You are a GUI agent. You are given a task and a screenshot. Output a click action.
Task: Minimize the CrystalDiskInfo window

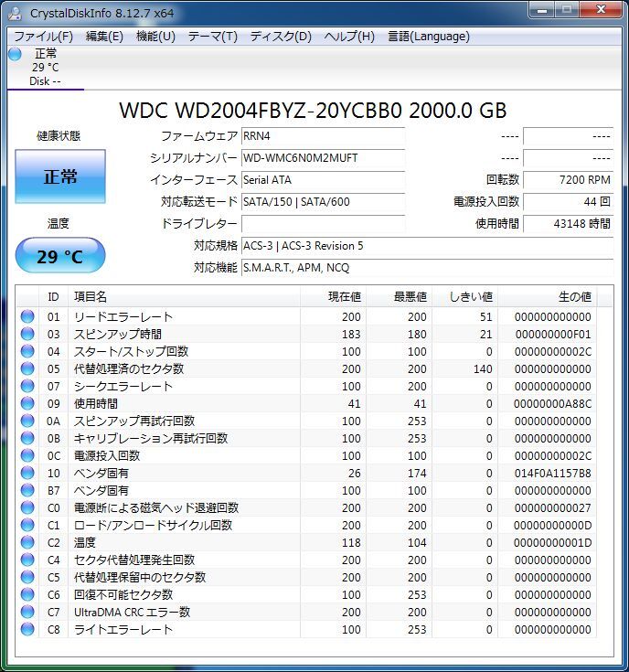tap(542, 9)
